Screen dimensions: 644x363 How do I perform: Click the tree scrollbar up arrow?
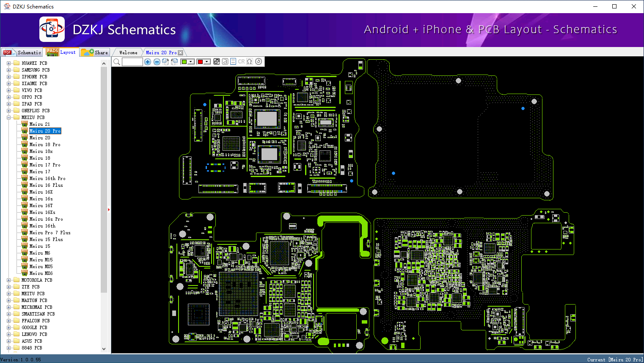[104, 64]
